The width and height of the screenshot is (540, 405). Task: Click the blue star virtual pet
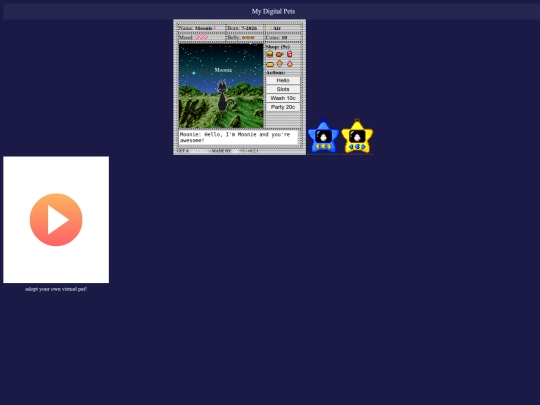[x=323, y=136]
